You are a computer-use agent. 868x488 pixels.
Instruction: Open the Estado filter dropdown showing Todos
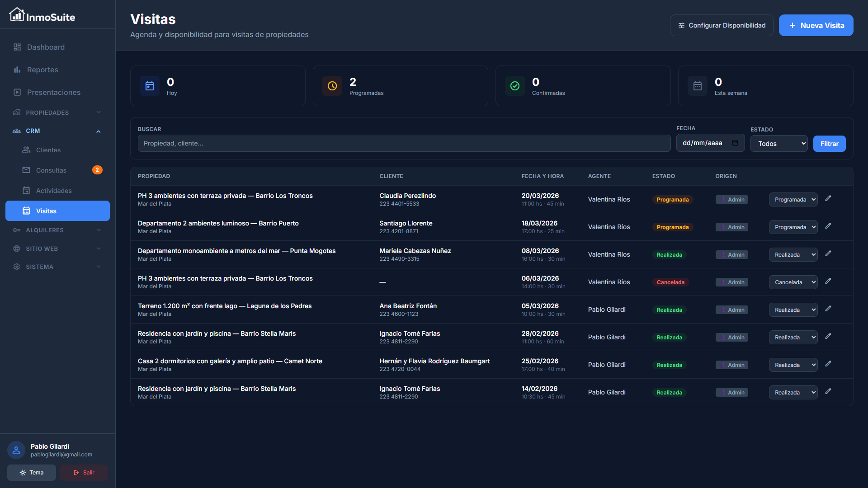point(779,144)
